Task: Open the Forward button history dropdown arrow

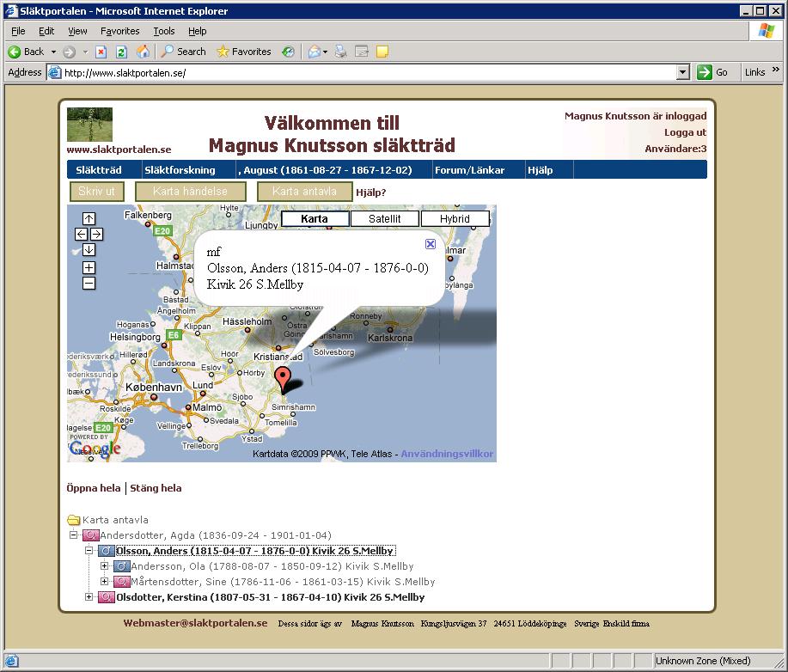Action: 85,52
